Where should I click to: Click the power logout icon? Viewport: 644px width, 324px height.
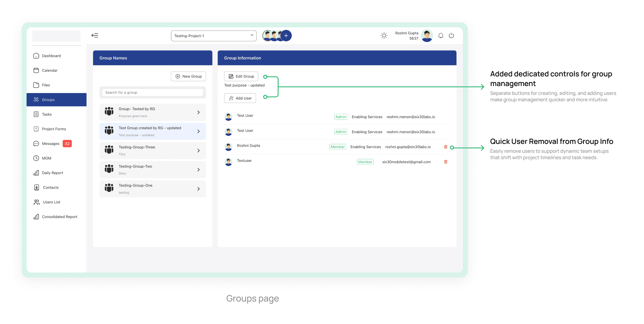coord(451,36)
